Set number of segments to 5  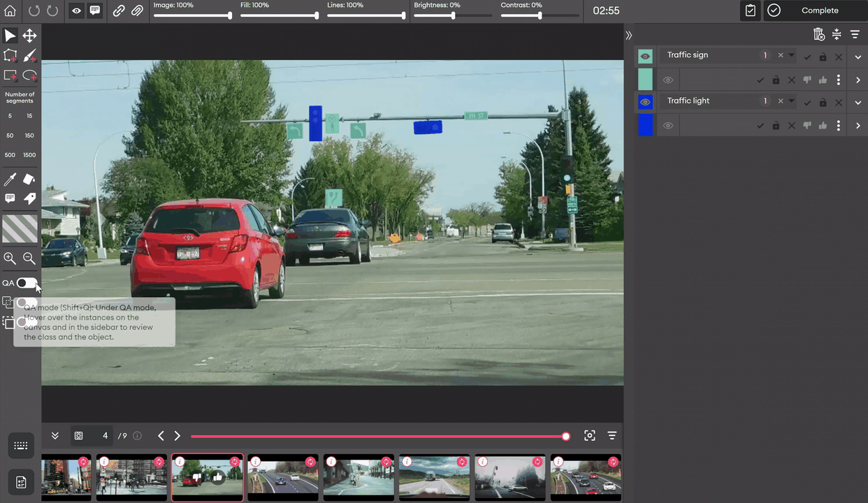click(x=10, y=116)
